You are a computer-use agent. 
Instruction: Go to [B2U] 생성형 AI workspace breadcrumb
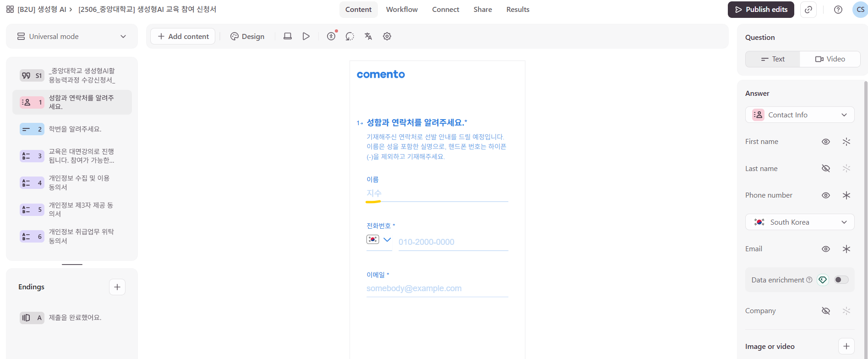(x=42, y=10)
